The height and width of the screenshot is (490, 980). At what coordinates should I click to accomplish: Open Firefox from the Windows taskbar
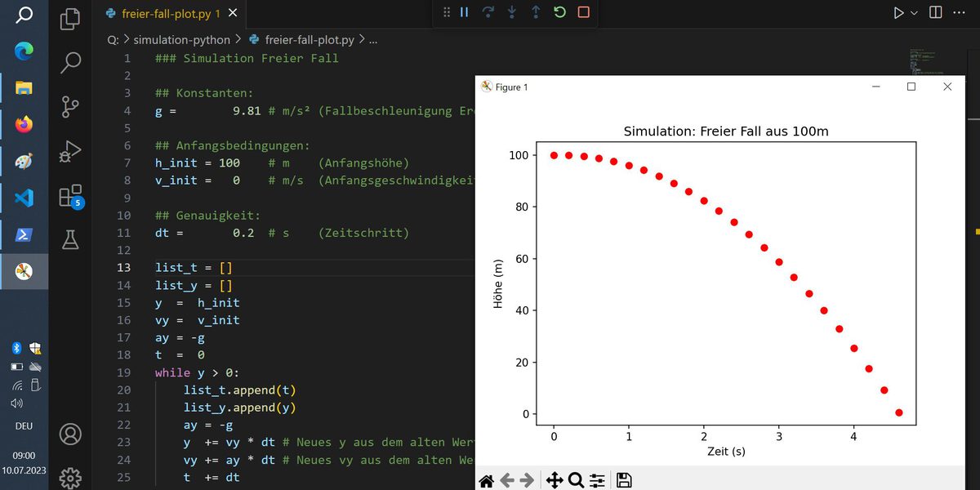pyautogui.click(x=24, y=124)
